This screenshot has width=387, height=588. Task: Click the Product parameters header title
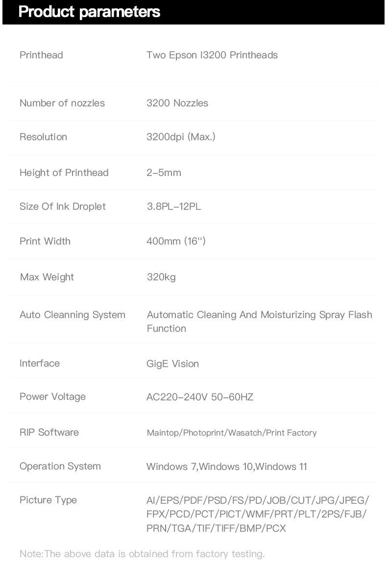pos(89,12)
